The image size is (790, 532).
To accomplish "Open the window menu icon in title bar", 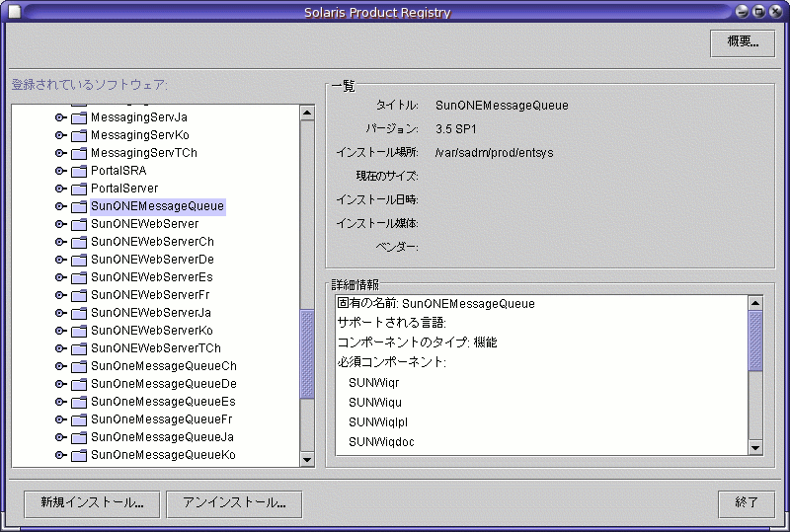I will (x=15, y=11).
